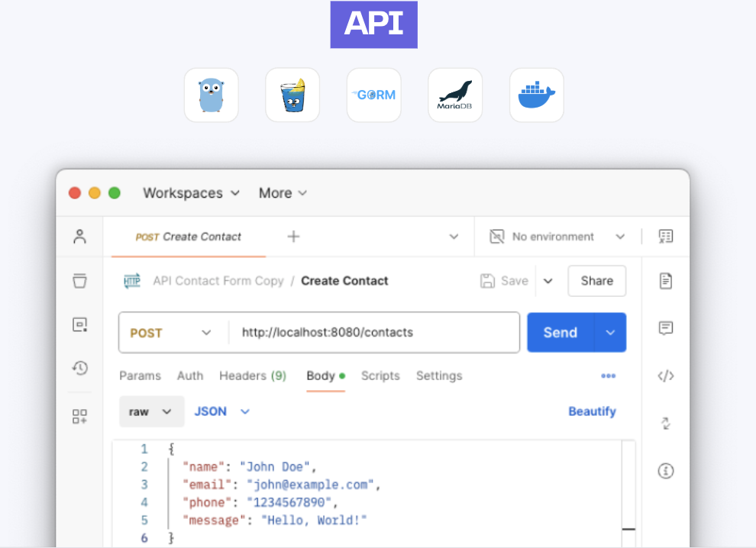
Task: Open the documentation page icon
Action: pos(665,281)
